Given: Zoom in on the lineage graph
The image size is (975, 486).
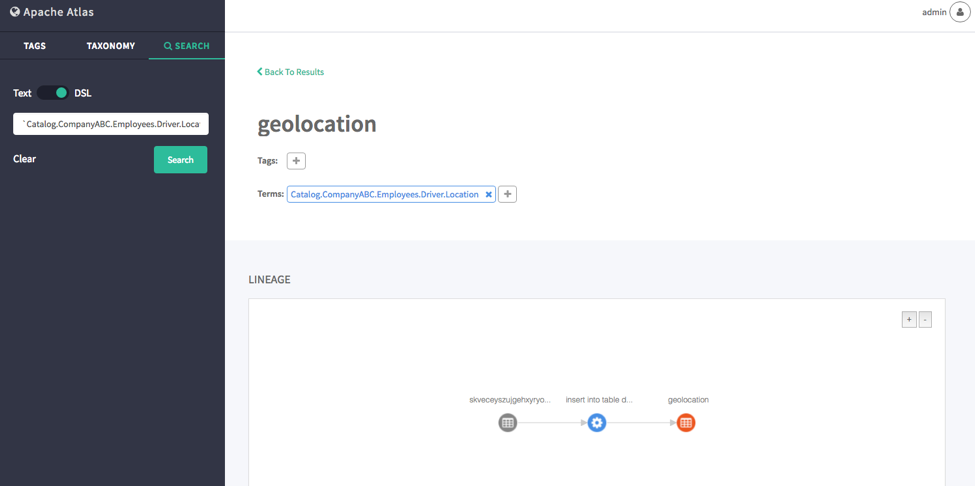Looking at the screenshot, I should coord(909,320).
